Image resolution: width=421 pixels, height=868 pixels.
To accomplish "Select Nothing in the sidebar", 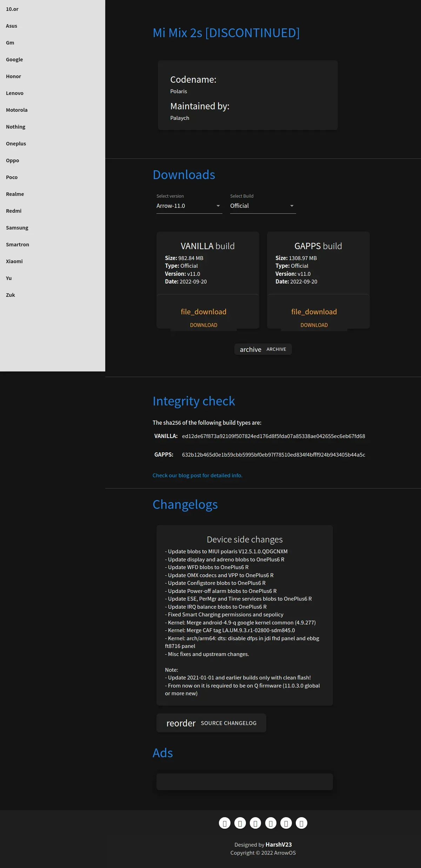I will point(53,127).
